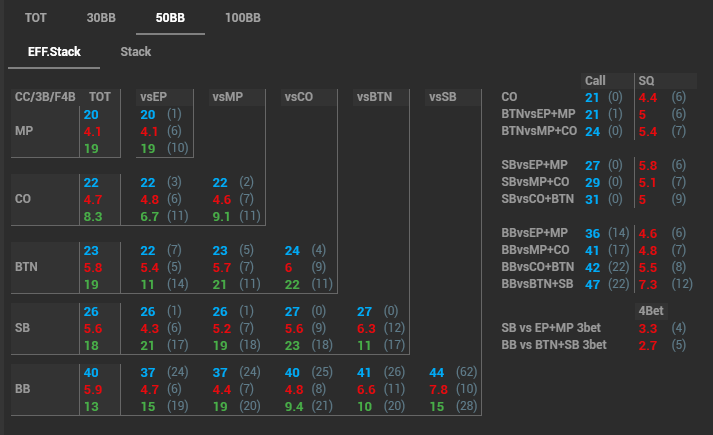The image size is (713, 435).
Task: Open the 100BB tab
Action: coord(242,18)
